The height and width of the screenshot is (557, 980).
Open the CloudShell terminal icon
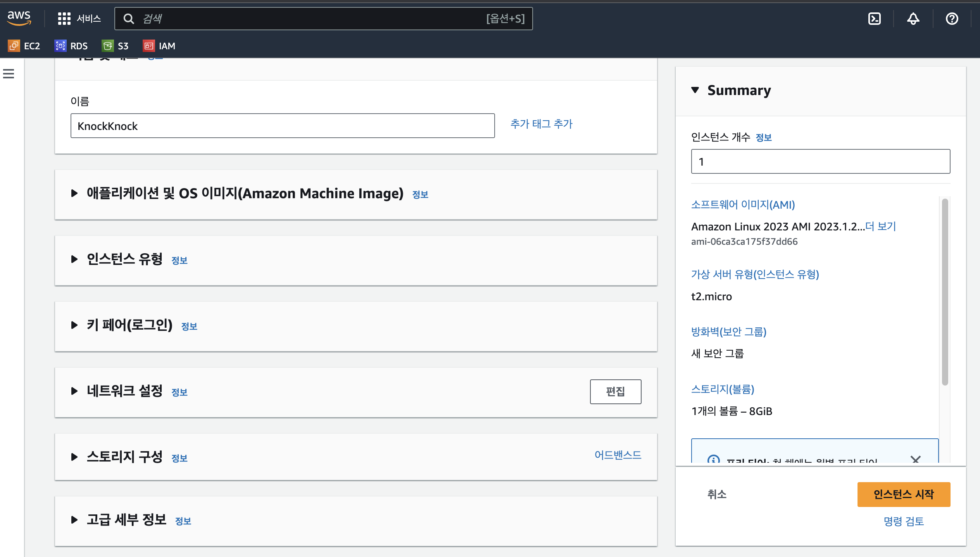point(874,19)
